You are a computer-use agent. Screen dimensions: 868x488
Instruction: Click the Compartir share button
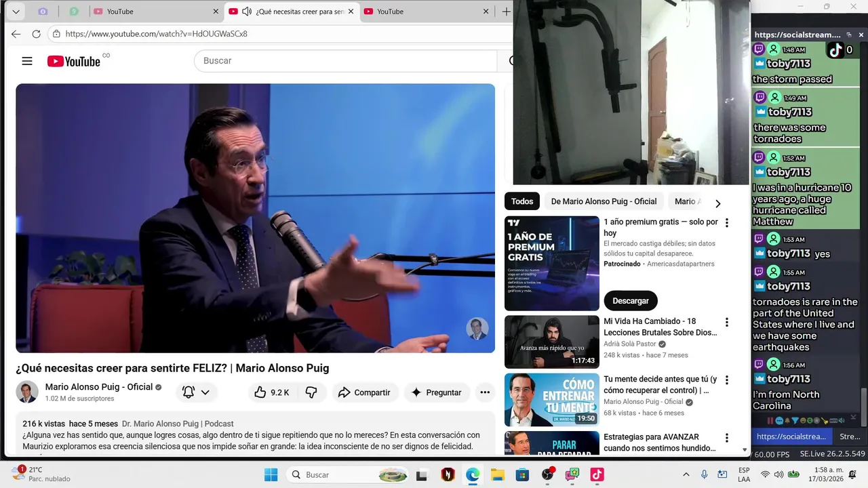click(x=365, y=392)
